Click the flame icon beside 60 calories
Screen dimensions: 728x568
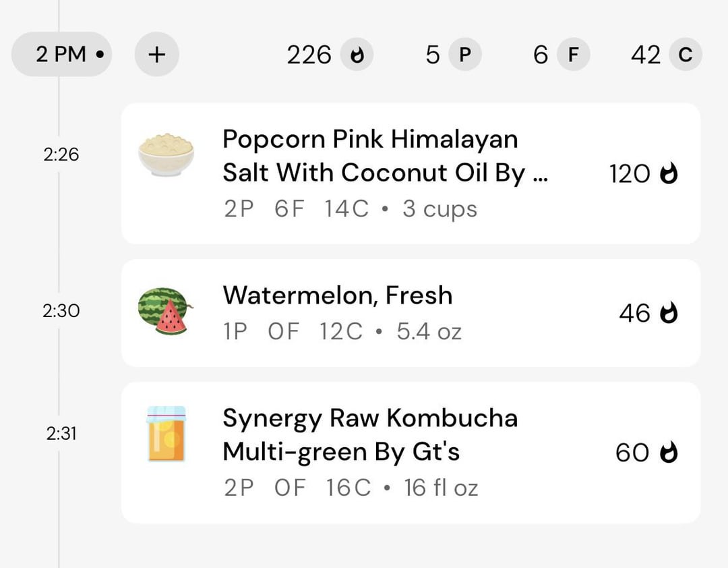click(x=669, y=453)
